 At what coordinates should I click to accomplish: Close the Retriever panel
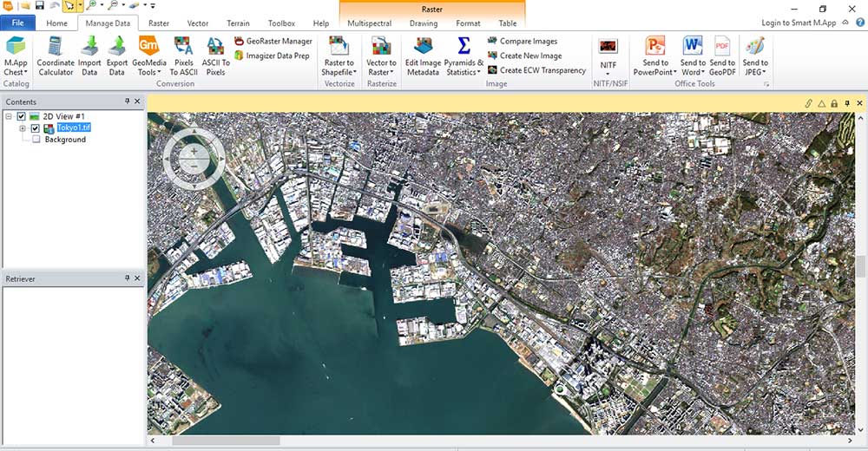coord(137,278)
